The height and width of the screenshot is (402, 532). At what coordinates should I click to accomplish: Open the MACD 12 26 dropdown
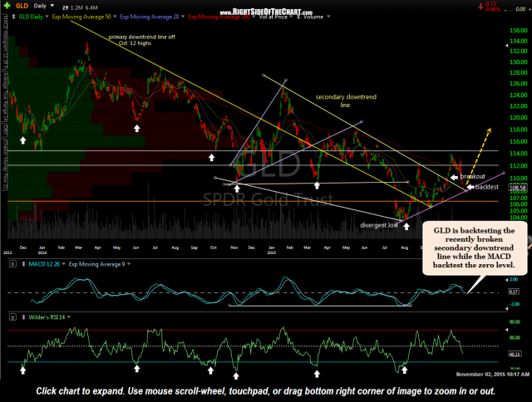63,264
